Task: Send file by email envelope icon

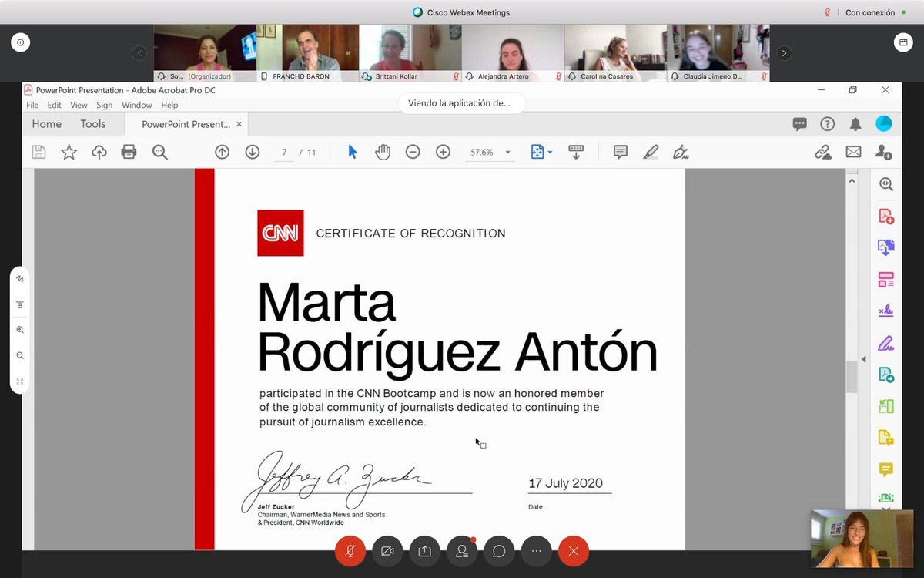Action: [x=853, y=152]
